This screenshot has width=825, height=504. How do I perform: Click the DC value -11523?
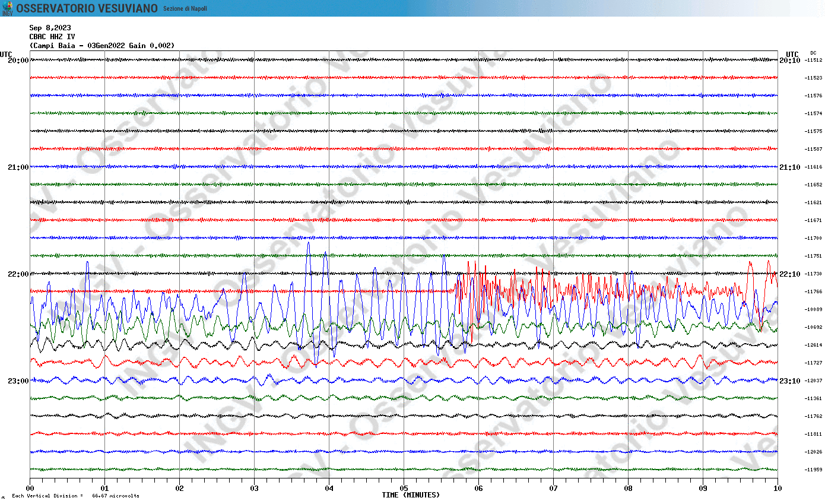813,78
